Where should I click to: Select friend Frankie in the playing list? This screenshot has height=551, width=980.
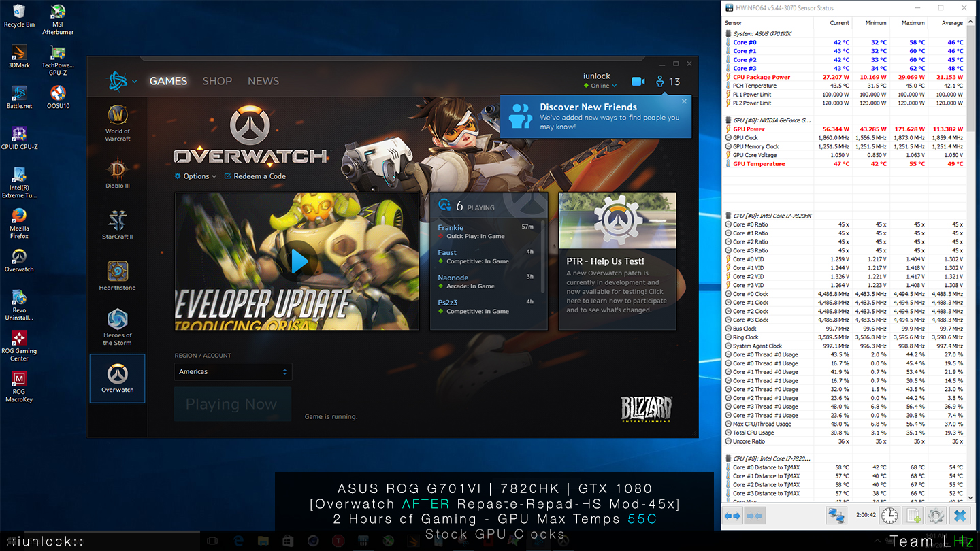(485, 231)
